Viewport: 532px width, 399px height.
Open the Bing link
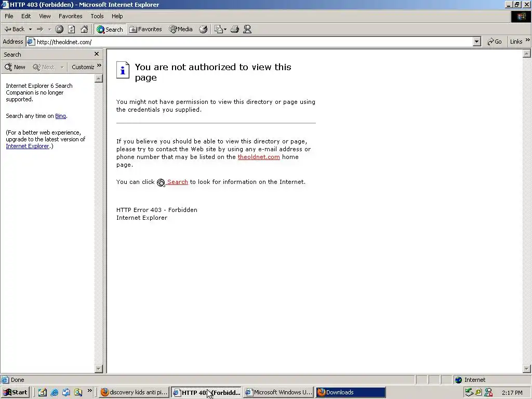point(60,116)
